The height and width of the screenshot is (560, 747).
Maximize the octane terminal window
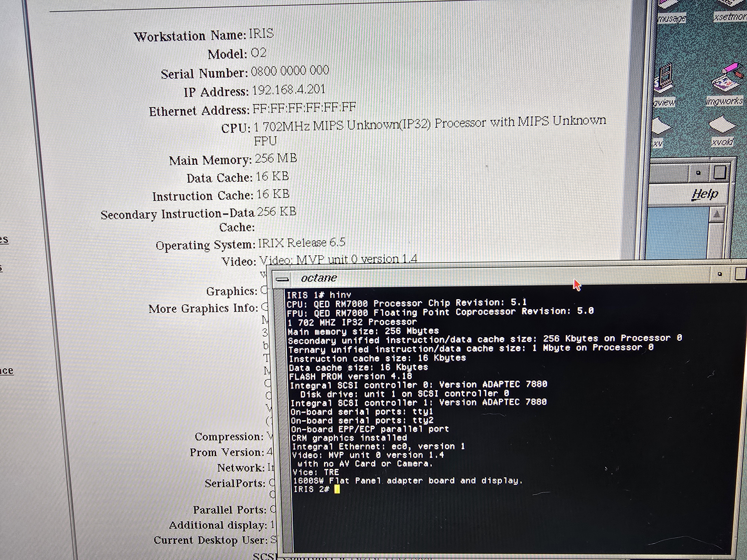tap(740, 273)
